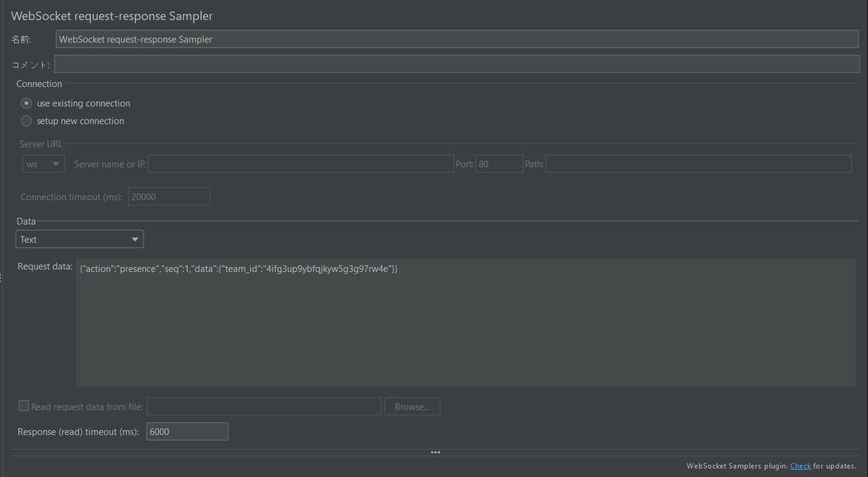Click the Browse button for request data file
868x477 pixels.
click(412, 406)
